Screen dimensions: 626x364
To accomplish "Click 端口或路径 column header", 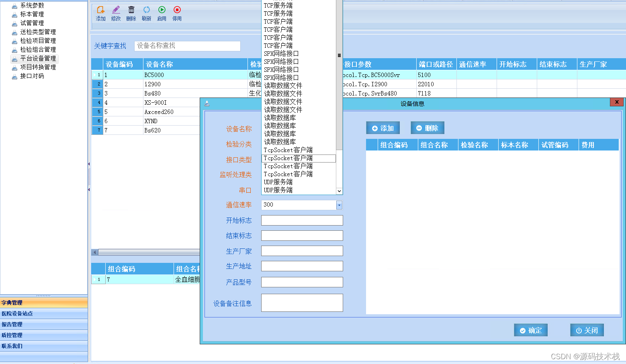I will point(436,64).
